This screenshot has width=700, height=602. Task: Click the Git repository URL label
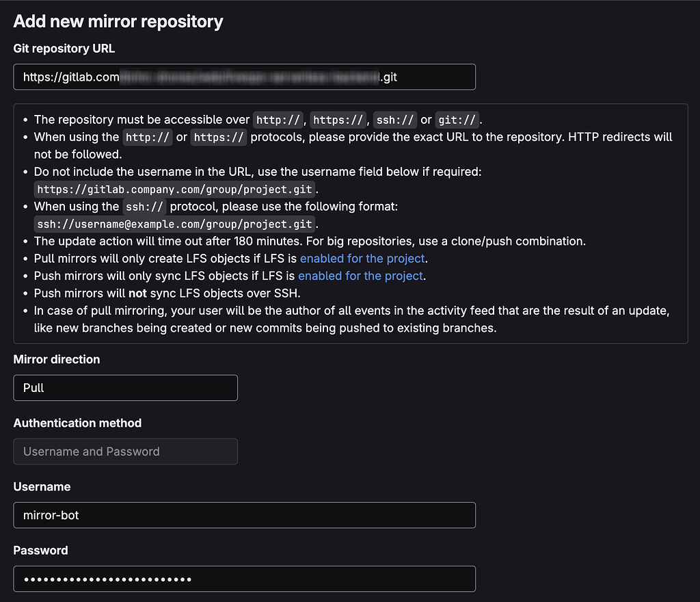click(x=64, y=49)
